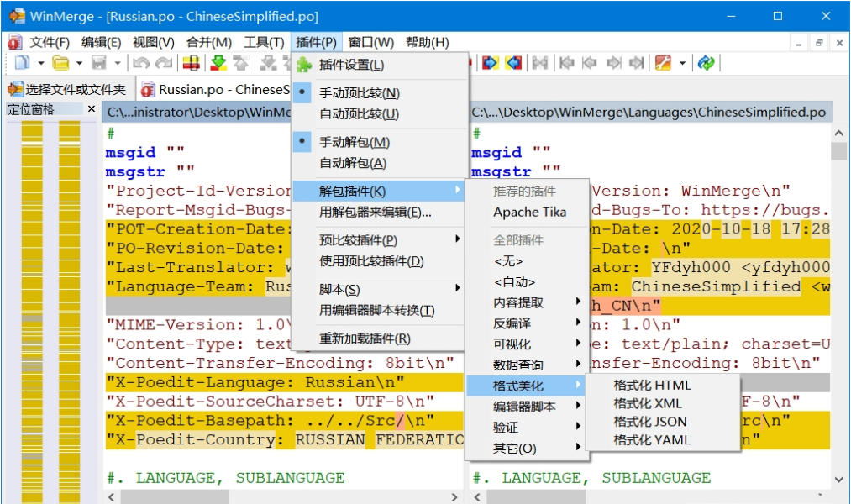Open the 编辑(E) menu
851x504 pixels.
click(x=101, y=42)
